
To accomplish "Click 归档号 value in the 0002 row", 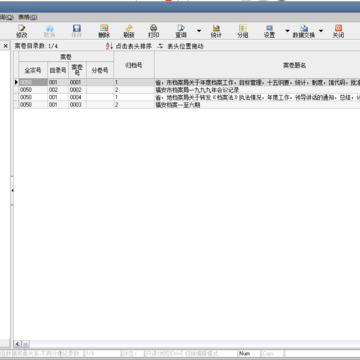I will (x=134, y=90).
